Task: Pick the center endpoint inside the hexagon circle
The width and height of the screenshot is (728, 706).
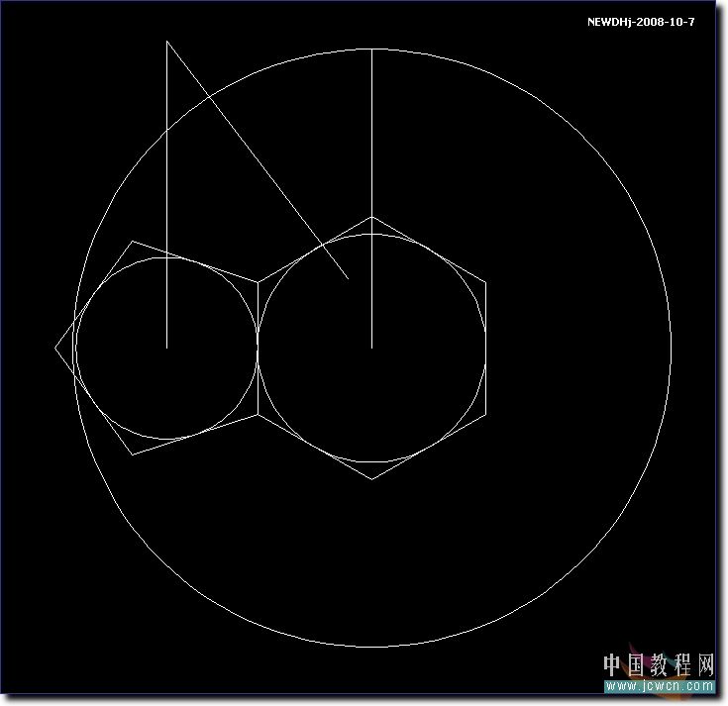Action: (372, 348)
